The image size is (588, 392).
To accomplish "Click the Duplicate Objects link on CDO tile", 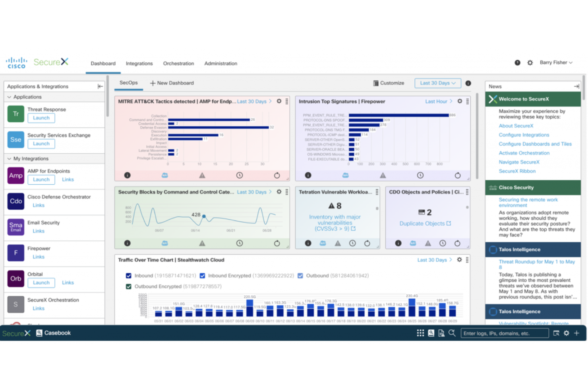I will click(x=422, y=223).
